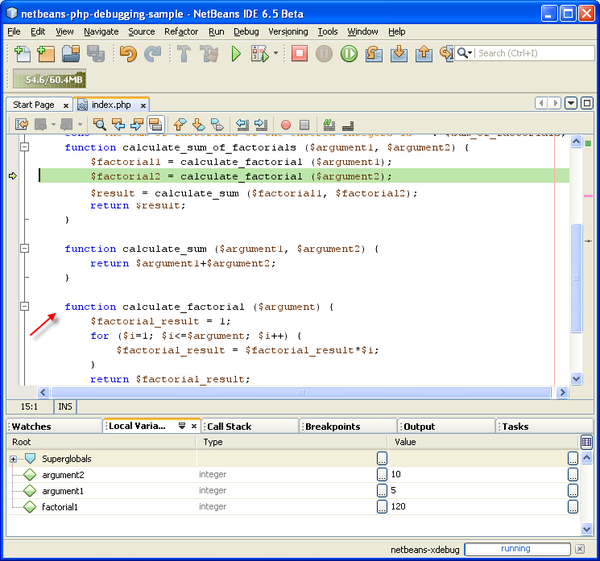Open the editor documents list dropdown
The width and height of the screenshot is (600, 561).
click(571, 103)
